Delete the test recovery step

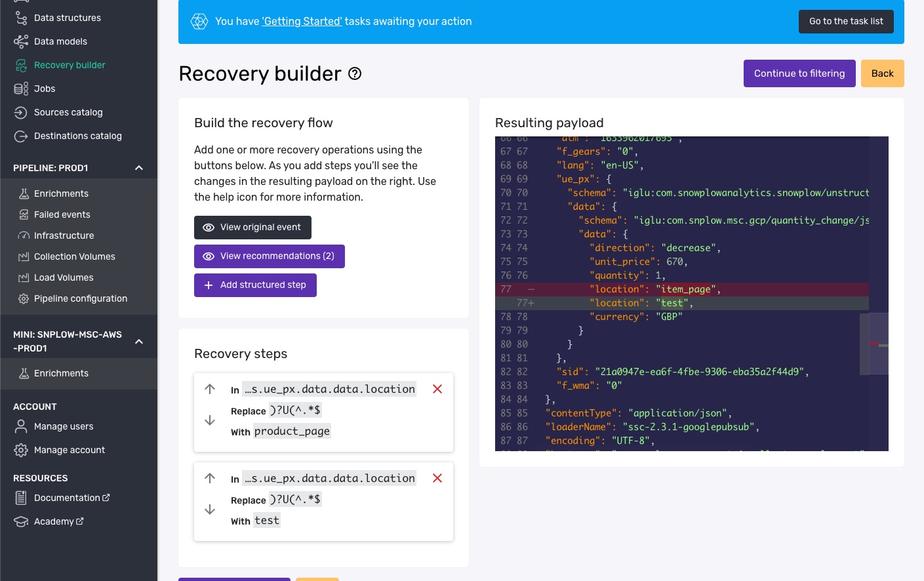click(x=437, y=478)
